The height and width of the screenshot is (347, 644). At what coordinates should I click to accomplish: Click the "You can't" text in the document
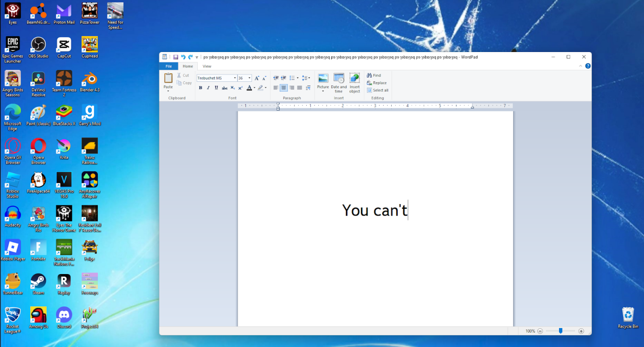tap(374, 210)
